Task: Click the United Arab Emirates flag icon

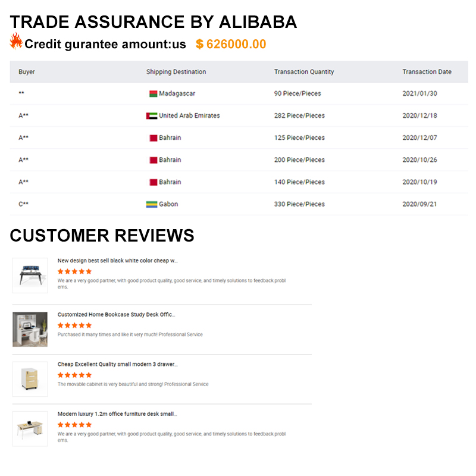Action: click(152, 116)
